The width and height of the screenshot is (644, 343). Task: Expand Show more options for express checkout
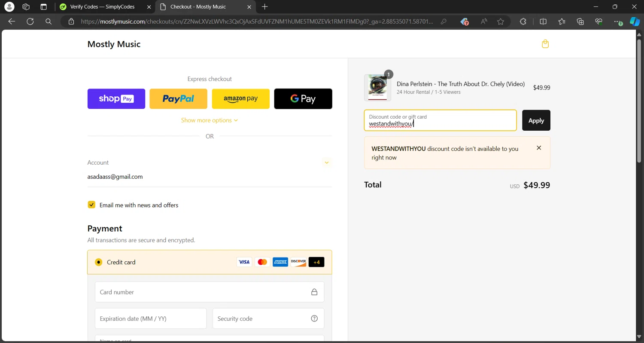(x=210, y=120)
